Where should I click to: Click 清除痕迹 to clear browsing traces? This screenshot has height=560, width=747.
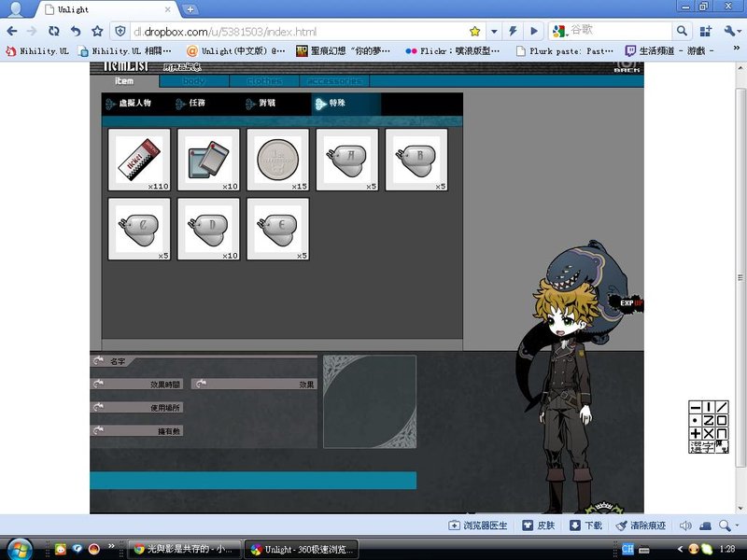click(x=641, y=525)
